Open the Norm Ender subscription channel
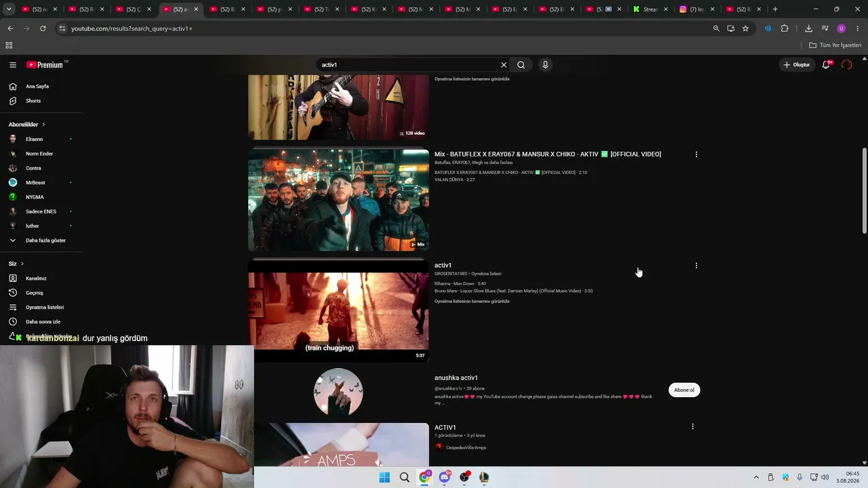The width and height of the screenshot is (868, 488). coord(41,154)
